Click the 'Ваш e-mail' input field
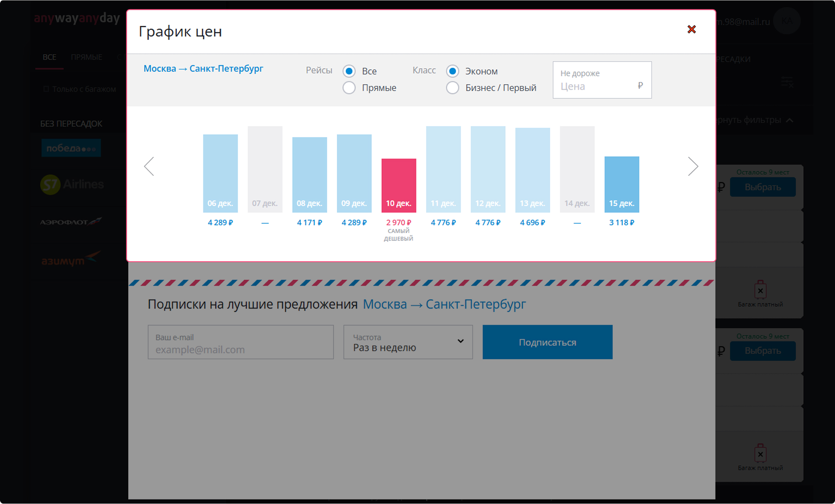The height and width of the screenshot is (504, 835). (x=241, y=343)
